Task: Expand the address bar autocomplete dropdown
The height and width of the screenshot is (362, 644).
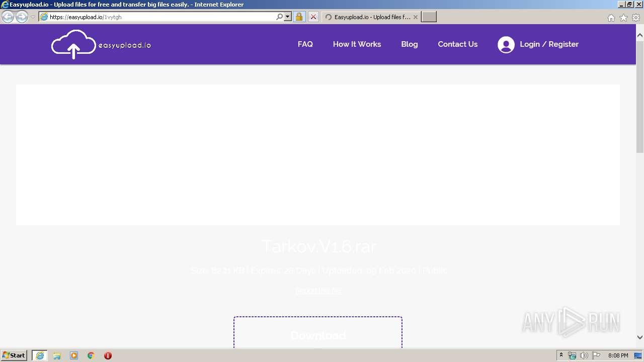Action: 288,17
